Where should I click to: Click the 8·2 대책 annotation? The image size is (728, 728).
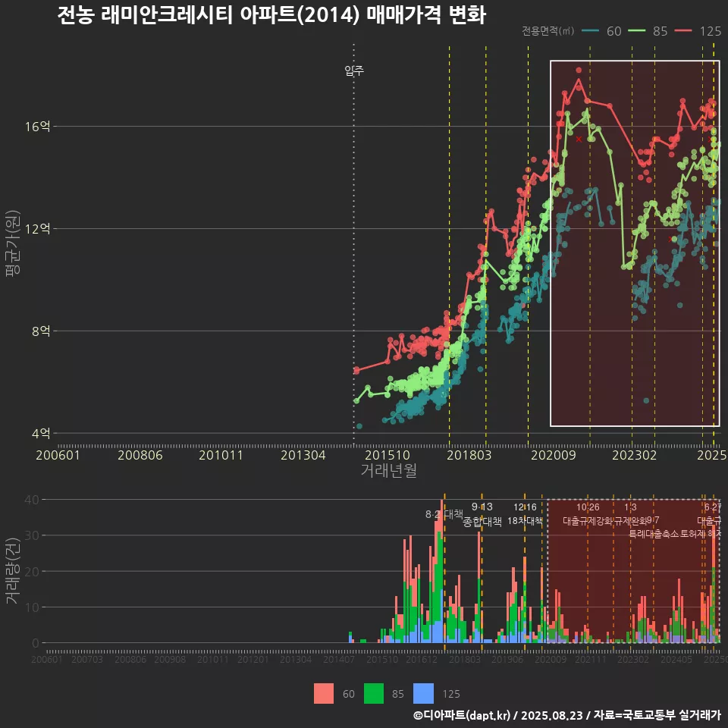(x=444, y=514)
